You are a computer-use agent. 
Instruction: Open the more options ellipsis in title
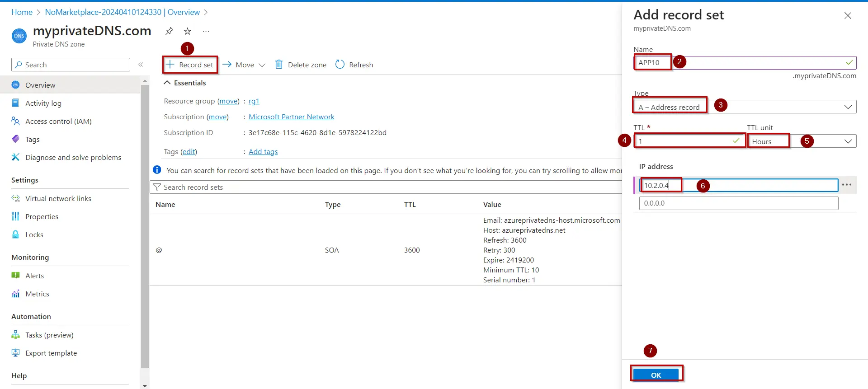click(206, 31)
